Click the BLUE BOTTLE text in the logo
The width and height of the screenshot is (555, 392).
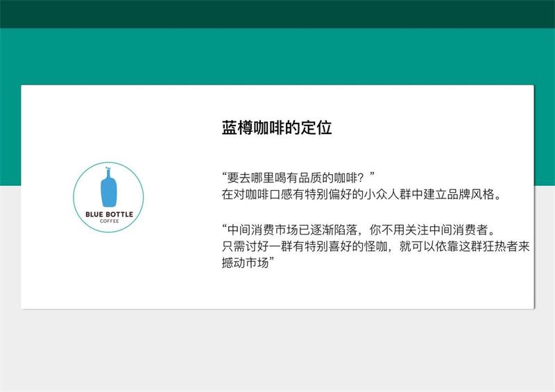[x=110, y=214]
